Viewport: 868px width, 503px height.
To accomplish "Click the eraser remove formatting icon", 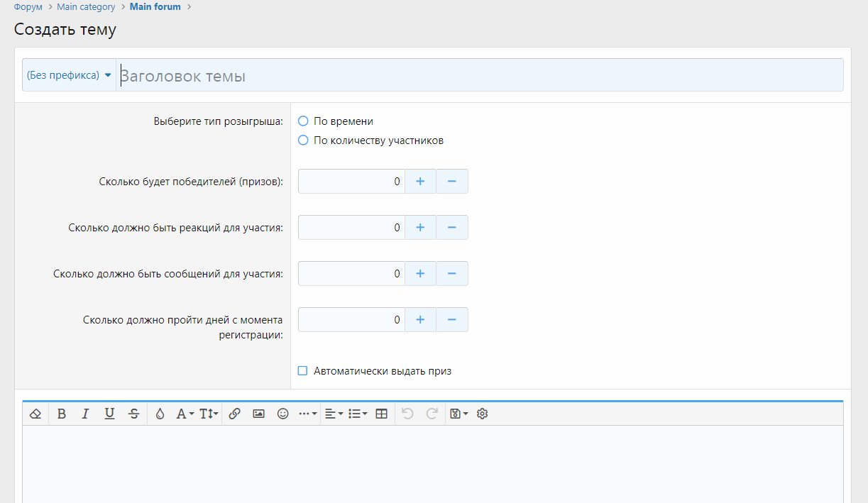I will point(35,414).
